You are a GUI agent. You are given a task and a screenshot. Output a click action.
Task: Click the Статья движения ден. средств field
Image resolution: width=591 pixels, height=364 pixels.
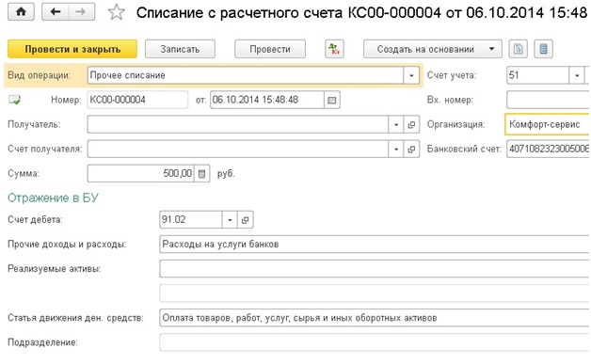coord(375,318)
